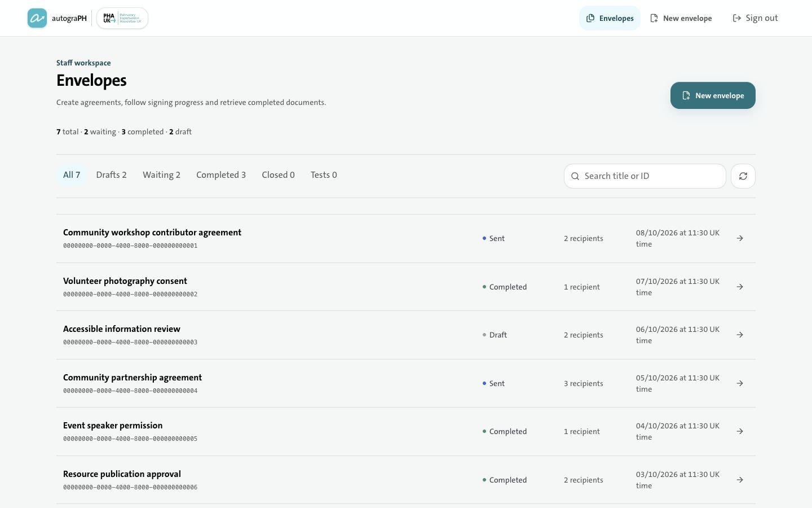Image resolution: width=812 pixels, height=508 pixels.
Task: Open Volunteer photography consent via arrow
Action: coord(740,287)
